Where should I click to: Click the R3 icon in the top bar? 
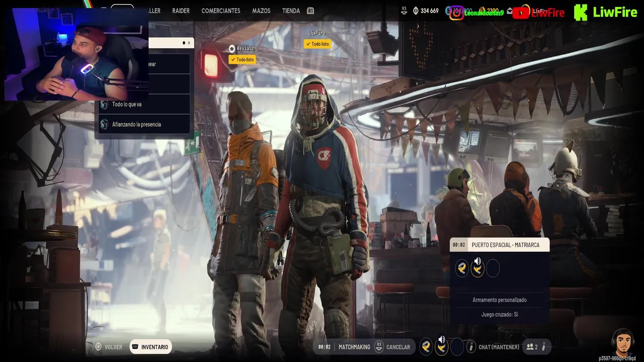click(x=404, y=11)
